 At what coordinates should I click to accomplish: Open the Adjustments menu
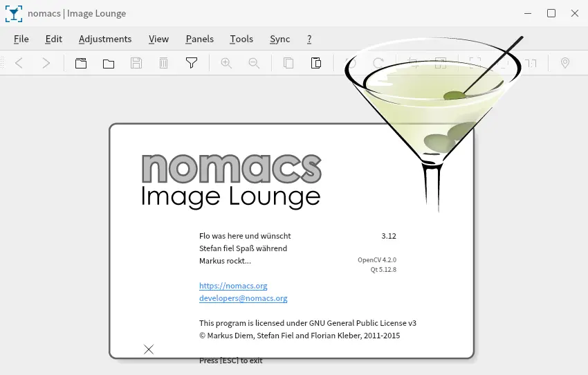105,39
